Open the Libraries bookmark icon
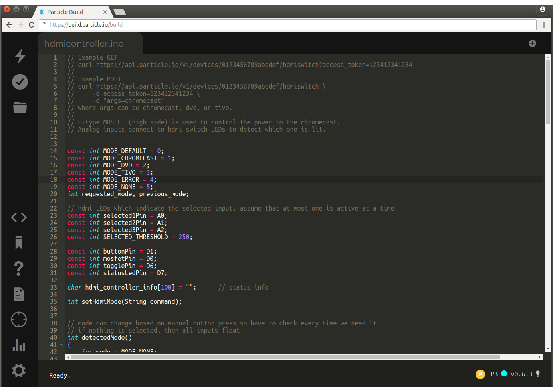 click(x=19, y=242)
